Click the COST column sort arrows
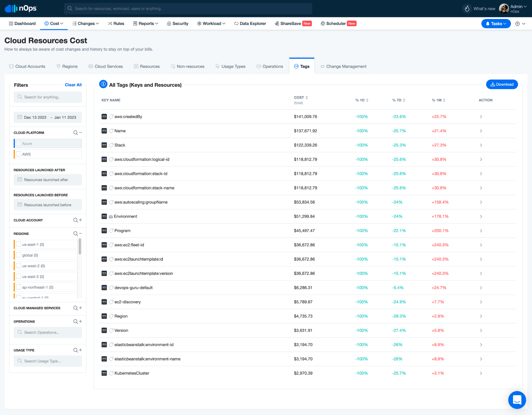This screenshot has width=532, height=415. click(307, 97)
